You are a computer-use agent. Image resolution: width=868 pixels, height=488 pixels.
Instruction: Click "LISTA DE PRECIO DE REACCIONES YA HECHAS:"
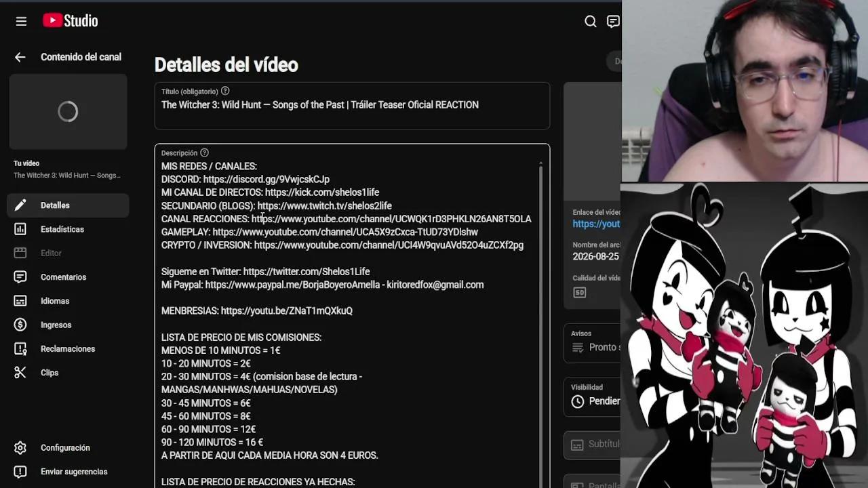click(258, 482)
